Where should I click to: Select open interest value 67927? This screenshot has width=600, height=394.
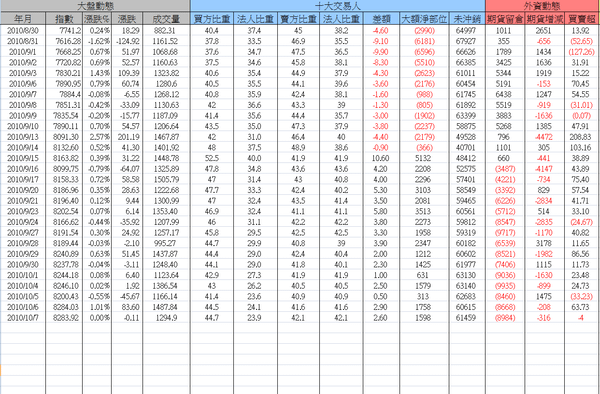click(x=466, y=41)
